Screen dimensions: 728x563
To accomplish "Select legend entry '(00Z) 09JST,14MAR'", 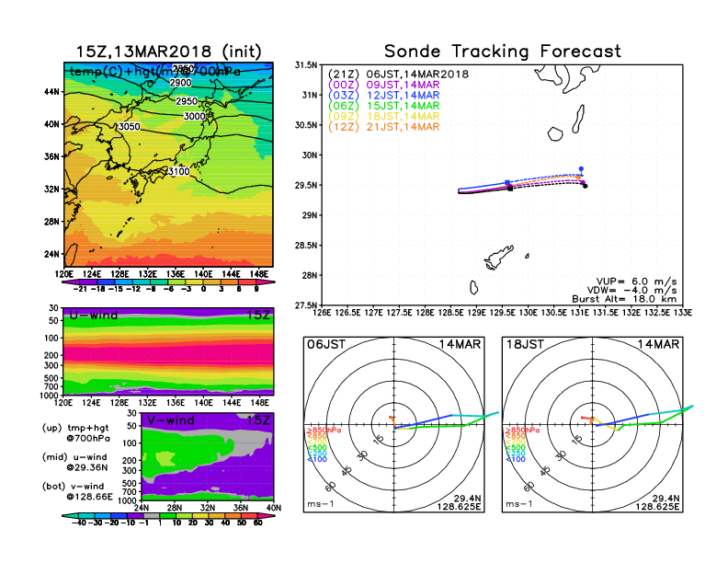I will 384,85.
